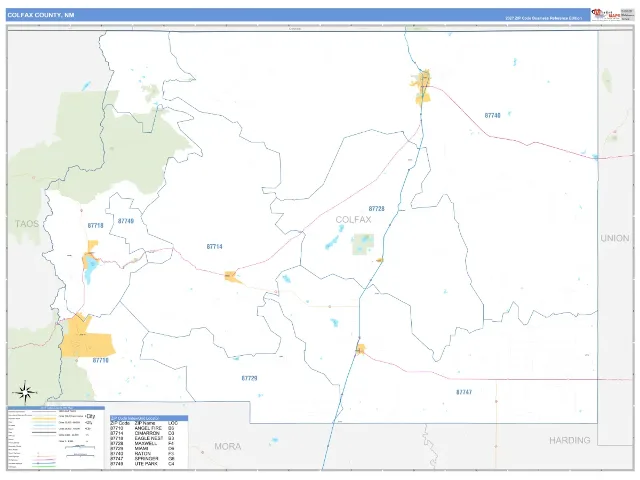Click the orange Cimarron town area

[x=232, y=277]
